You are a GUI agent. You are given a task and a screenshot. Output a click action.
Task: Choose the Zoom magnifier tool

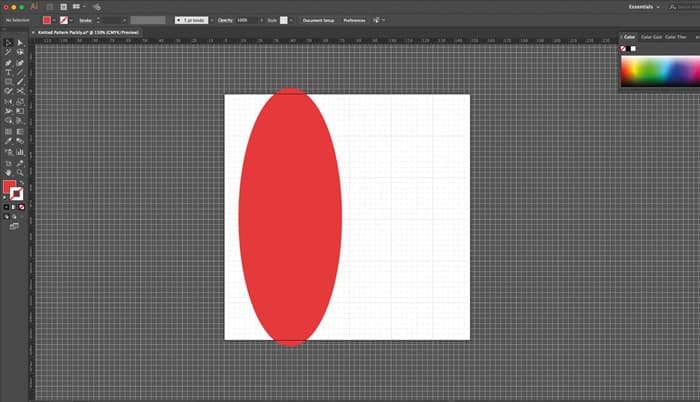pos(20,173)
